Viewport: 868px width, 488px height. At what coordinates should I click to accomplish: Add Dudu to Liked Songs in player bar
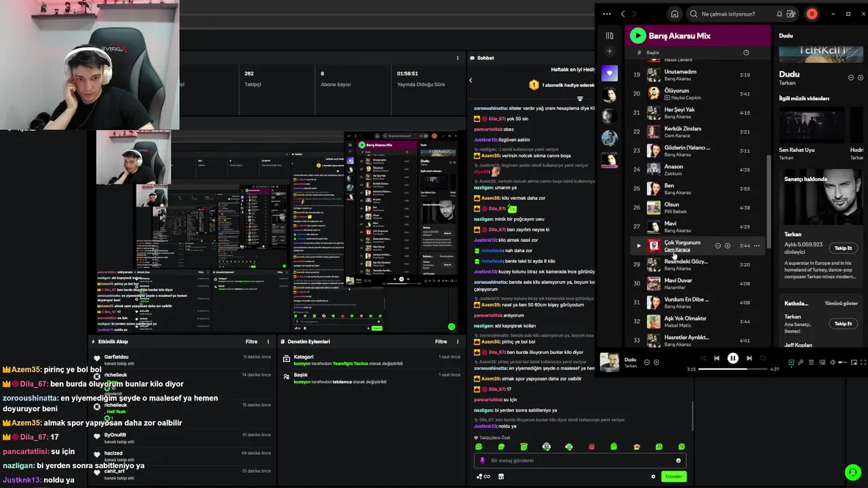pyautogui.click(x=656, y=362)
